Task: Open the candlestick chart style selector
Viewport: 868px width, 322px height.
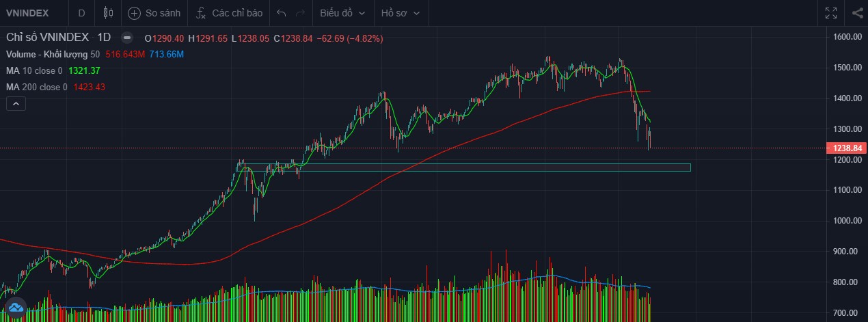Action: click(x=107, y=13)
